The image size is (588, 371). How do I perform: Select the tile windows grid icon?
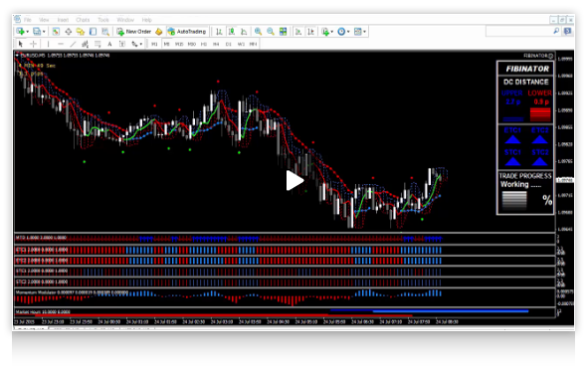284,32
